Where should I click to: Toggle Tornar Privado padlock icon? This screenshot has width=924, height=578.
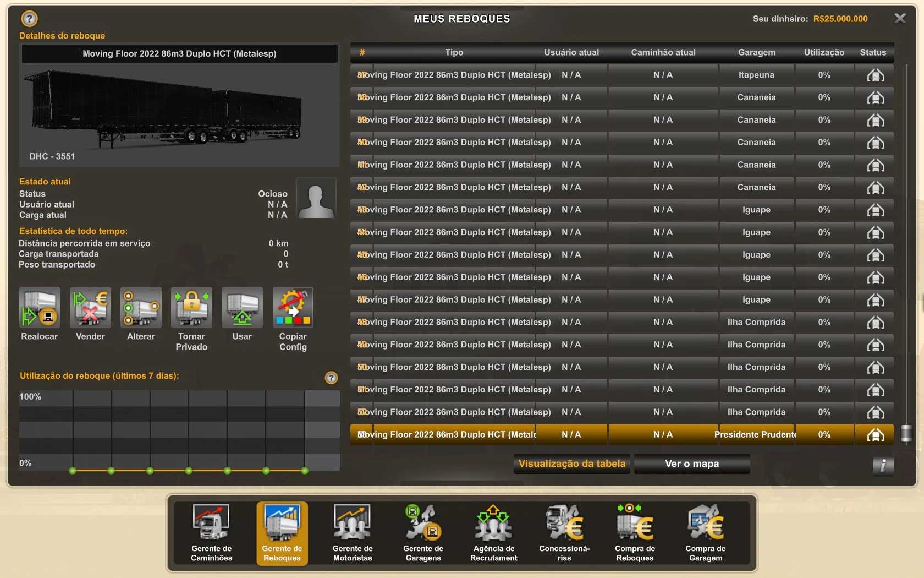pyautogui.click(x=191, y=308)
